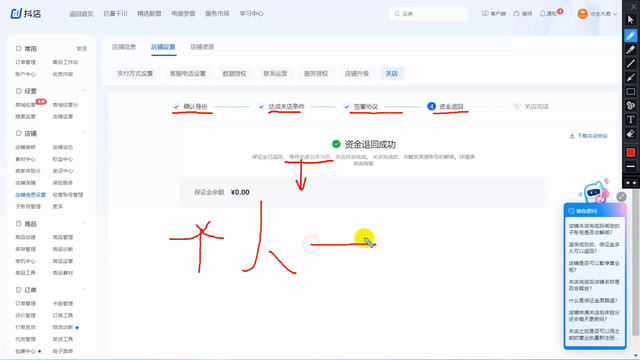This screenshot has height=360, width=640.
Task: Select the text T annotation tool
Action: pos(631,120)
